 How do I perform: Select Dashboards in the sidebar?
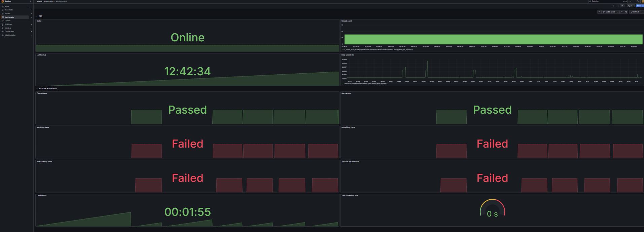tap(9, 17)
